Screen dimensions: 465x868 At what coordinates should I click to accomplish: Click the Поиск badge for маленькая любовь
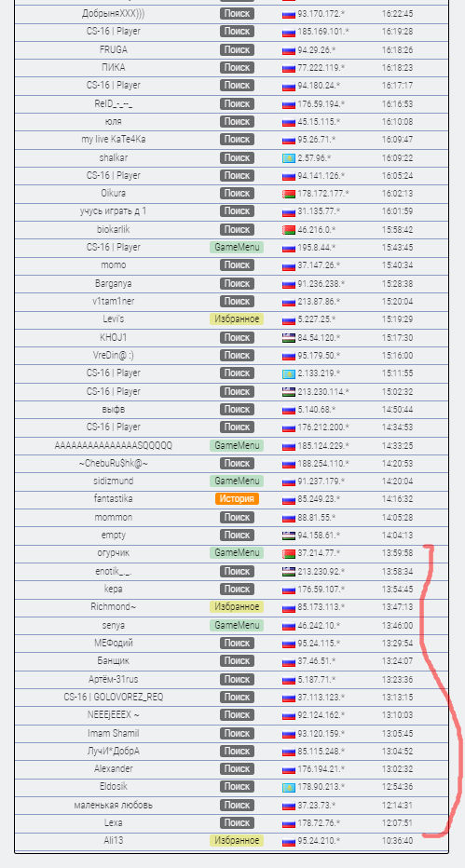coord(237,805)
